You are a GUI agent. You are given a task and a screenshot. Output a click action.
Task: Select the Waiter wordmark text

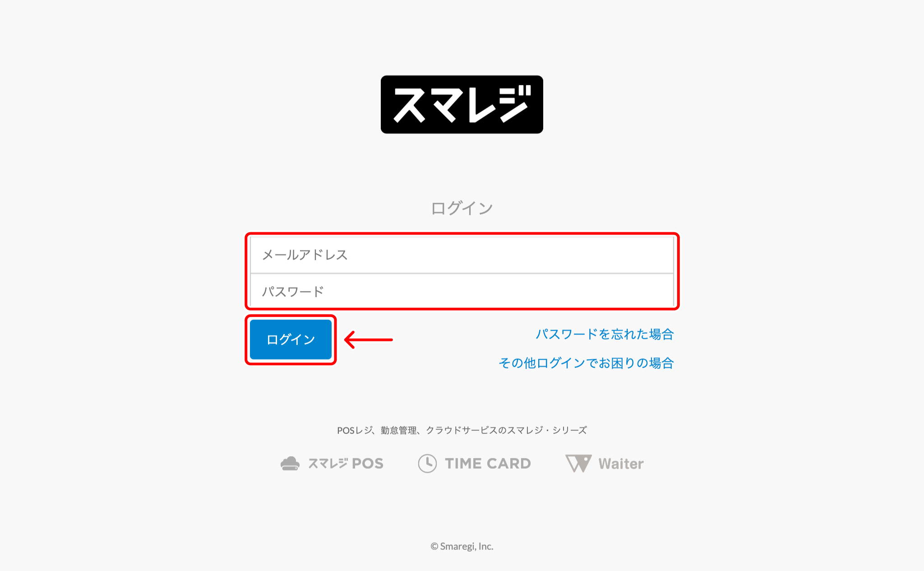click(x=621, y=464)
